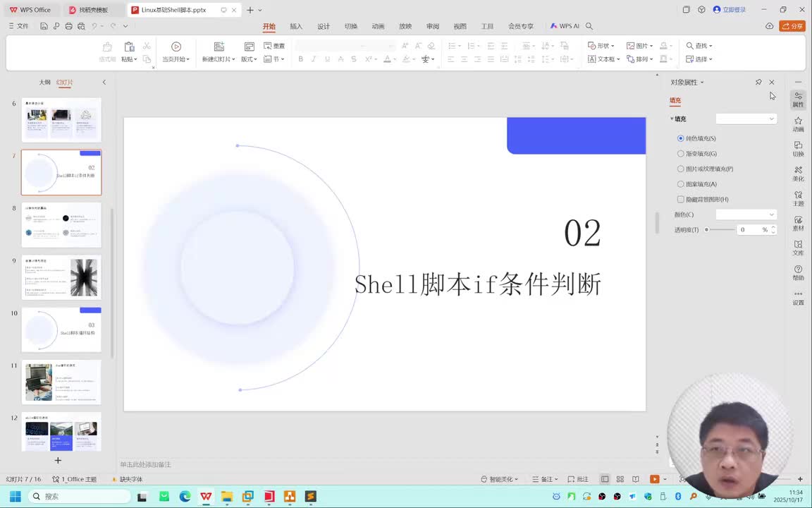Screen dimensions: 812x508
Task: Click the cloud upload icon beside 分享
Action: coord(770,26)
